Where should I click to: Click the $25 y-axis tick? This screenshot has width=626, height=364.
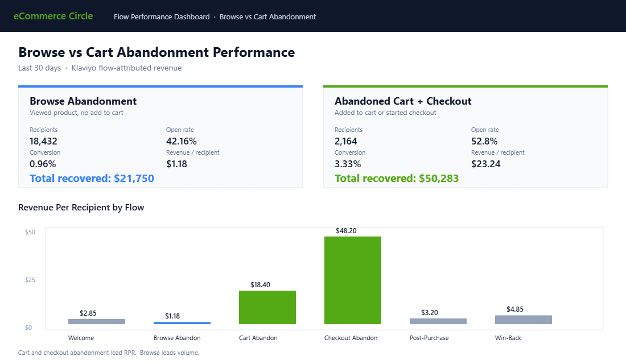(30, 280)
